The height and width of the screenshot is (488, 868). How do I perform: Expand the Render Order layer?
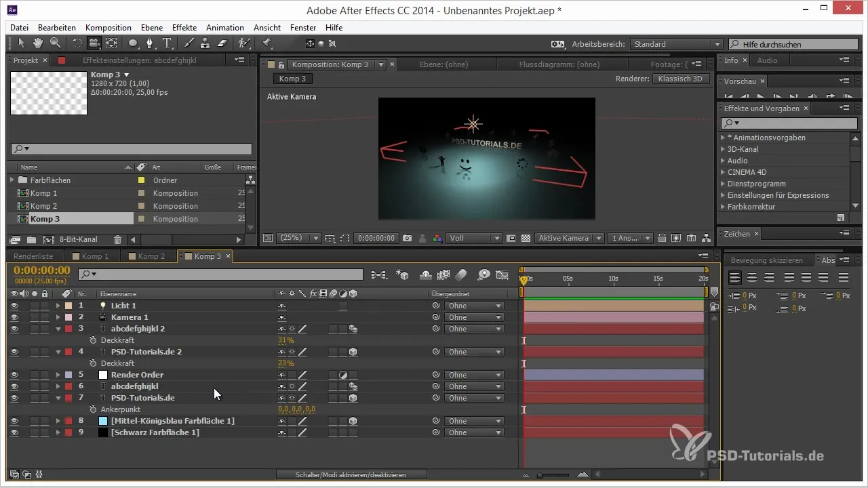58,375
